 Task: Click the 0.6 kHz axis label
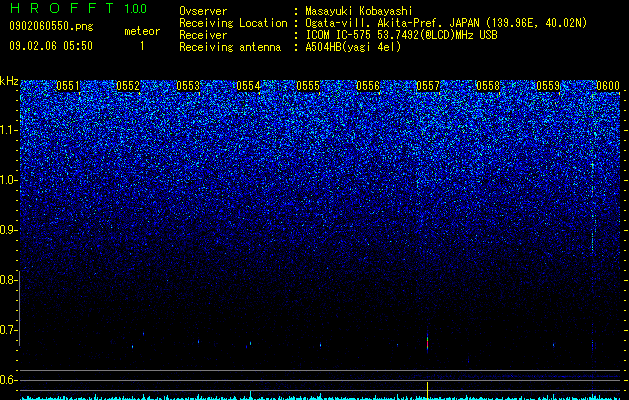[x=8, y=380]
